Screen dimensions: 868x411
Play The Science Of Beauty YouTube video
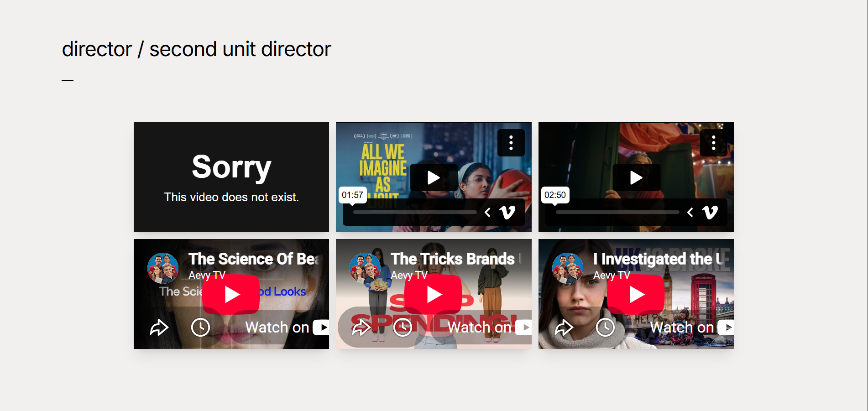pos(231,294)
